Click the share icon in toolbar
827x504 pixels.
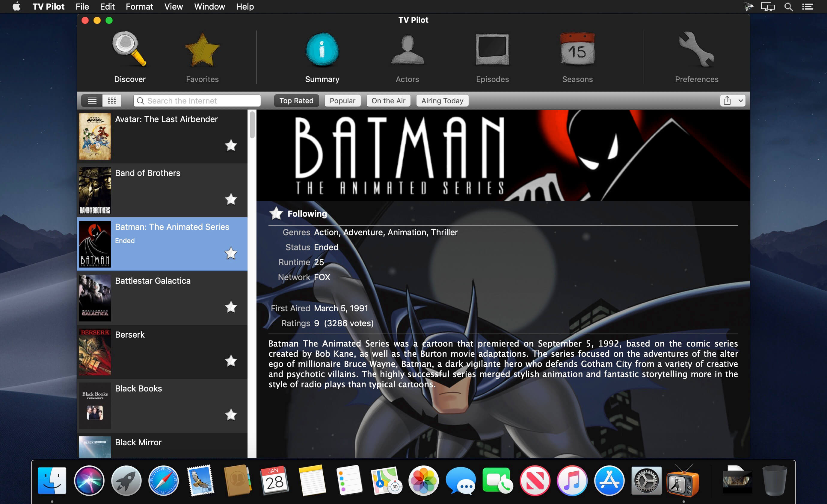pos(727,101)
